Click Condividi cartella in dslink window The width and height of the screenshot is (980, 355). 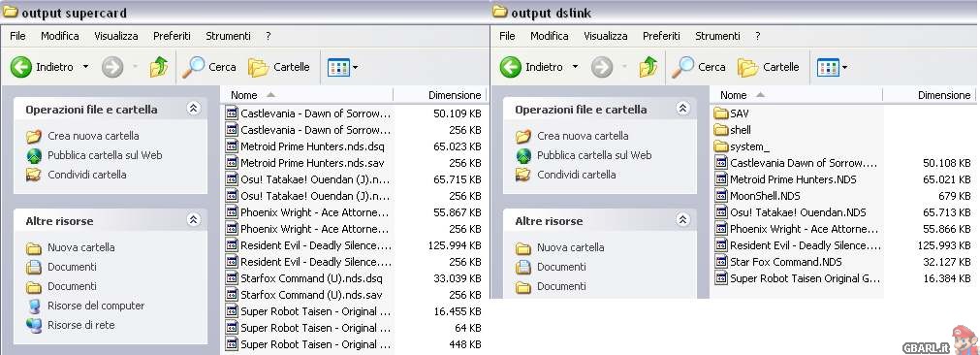[566, 175]
